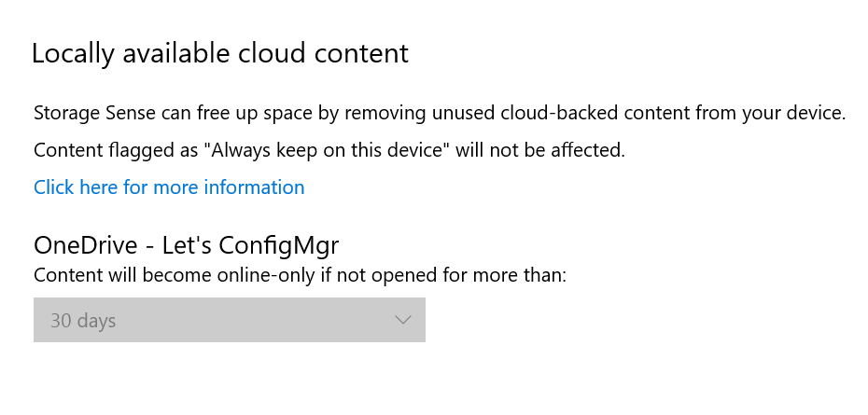Expand the "30 days" dropdown
The image size is (868, 415).
229,320
